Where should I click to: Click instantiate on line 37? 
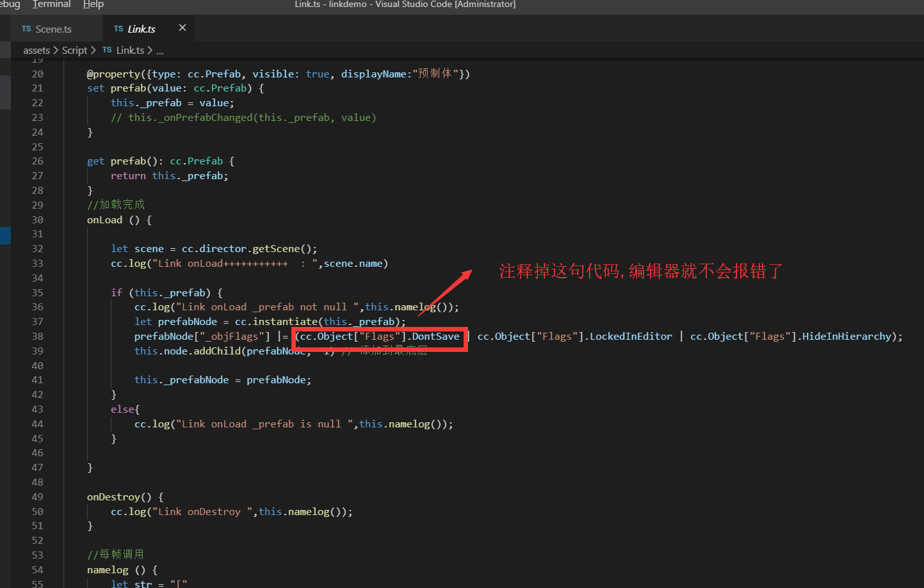tap(285, 322)
